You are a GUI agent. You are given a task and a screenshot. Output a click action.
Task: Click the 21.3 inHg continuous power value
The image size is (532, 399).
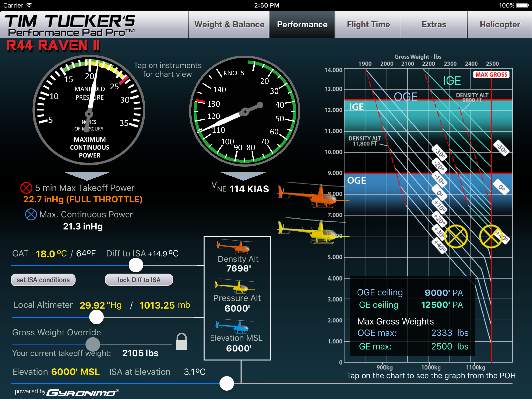pyautogui.click(x=83, y=226)
